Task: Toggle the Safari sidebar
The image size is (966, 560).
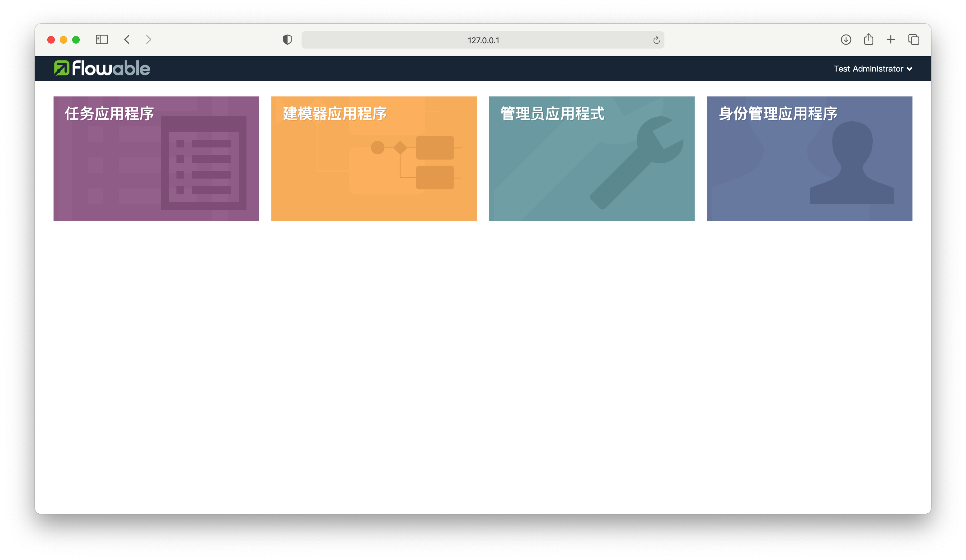Action: coord(101,40)
